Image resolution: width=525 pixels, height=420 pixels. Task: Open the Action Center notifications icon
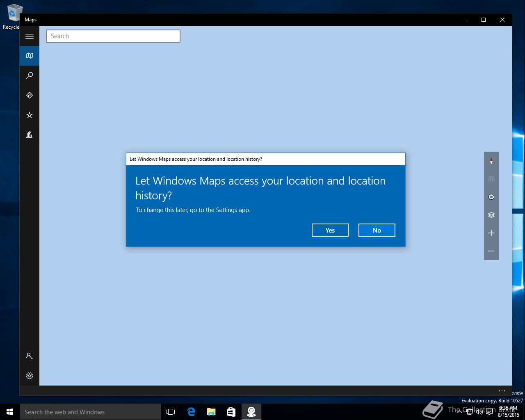(489, 412)
